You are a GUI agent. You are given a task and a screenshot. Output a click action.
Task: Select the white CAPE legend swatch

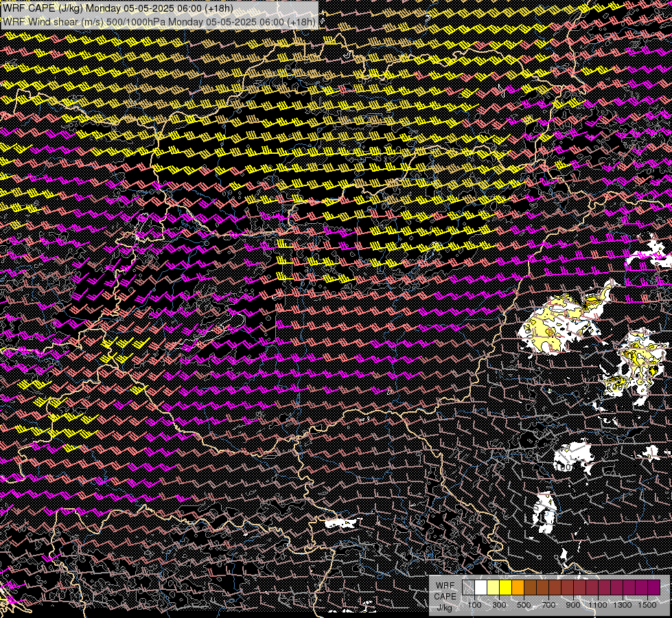coord(481,587)
